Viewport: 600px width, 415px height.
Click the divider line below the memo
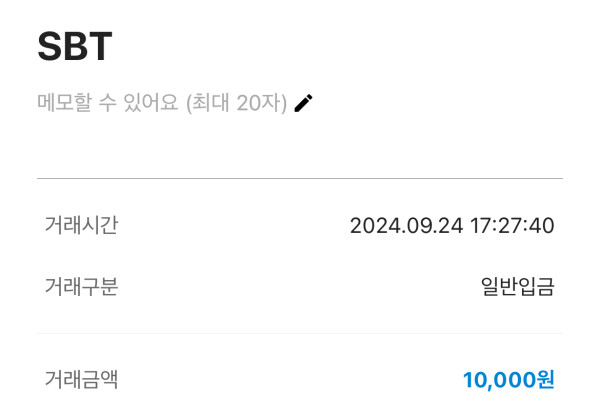(x=300, y=178)
